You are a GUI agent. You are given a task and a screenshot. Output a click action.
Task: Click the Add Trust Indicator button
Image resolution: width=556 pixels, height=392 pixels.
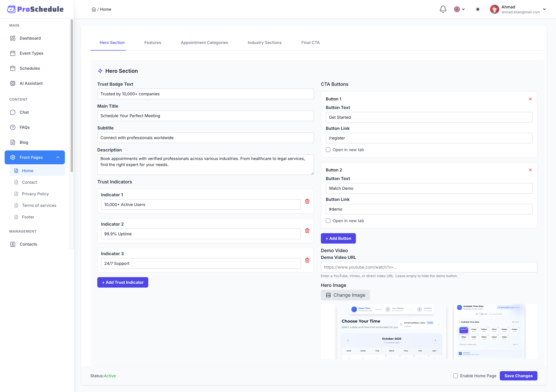[122, 282]
